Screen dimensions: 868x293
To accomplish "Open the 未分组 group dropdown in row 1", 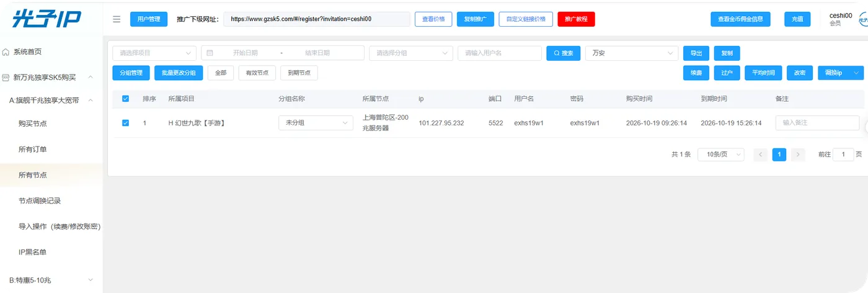I will click(x=316, y=123).
